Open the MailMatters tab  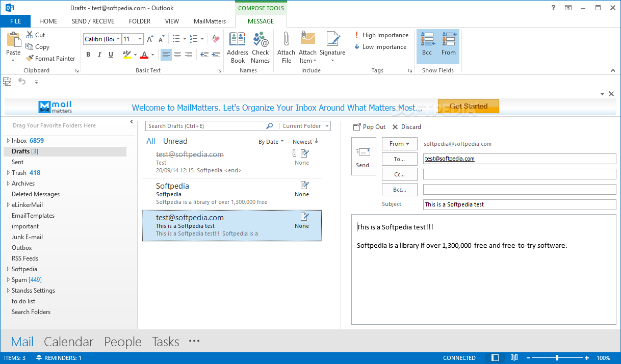(210, 21)
